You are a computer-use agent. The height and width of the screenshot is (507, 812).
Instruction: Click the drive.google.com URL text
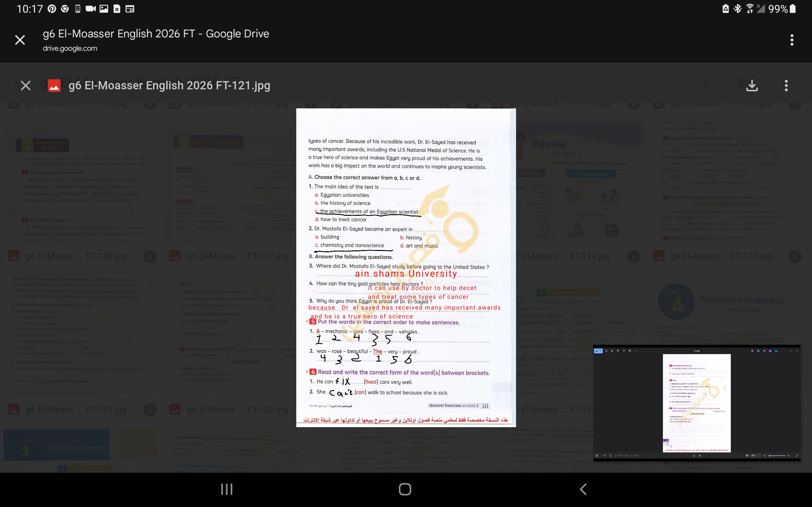tap(70, 48)
